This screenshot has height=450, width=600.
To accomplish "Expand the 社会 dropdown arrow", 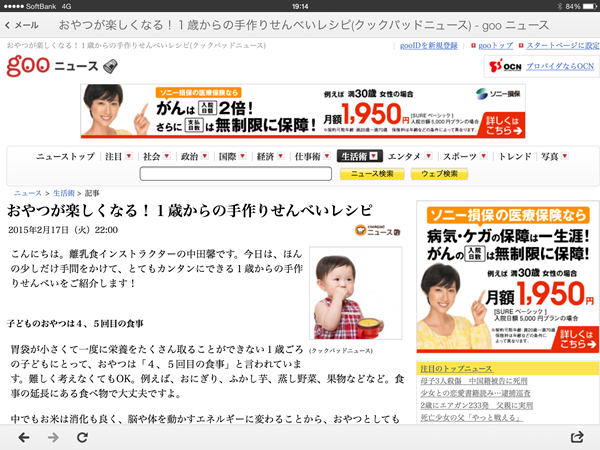I will [x=167, y=156].
